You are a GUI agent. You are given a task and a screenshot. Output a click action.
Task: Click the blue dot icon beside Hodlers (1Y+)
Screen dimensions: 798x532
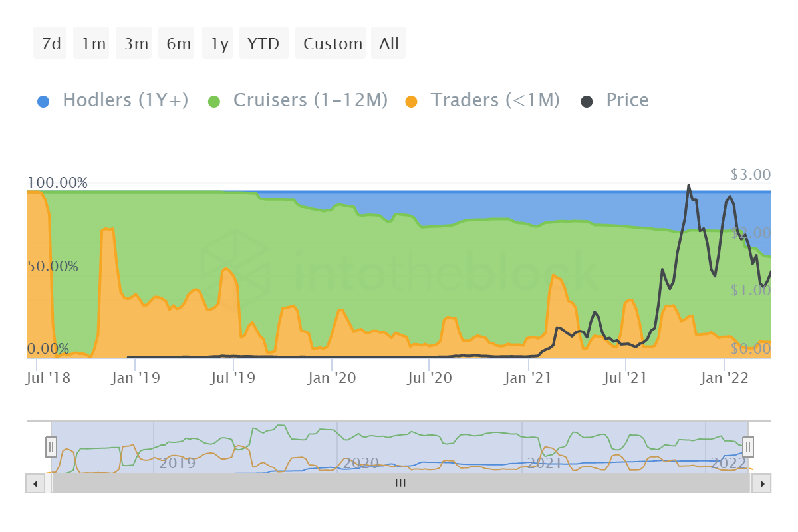click(43, 100)
